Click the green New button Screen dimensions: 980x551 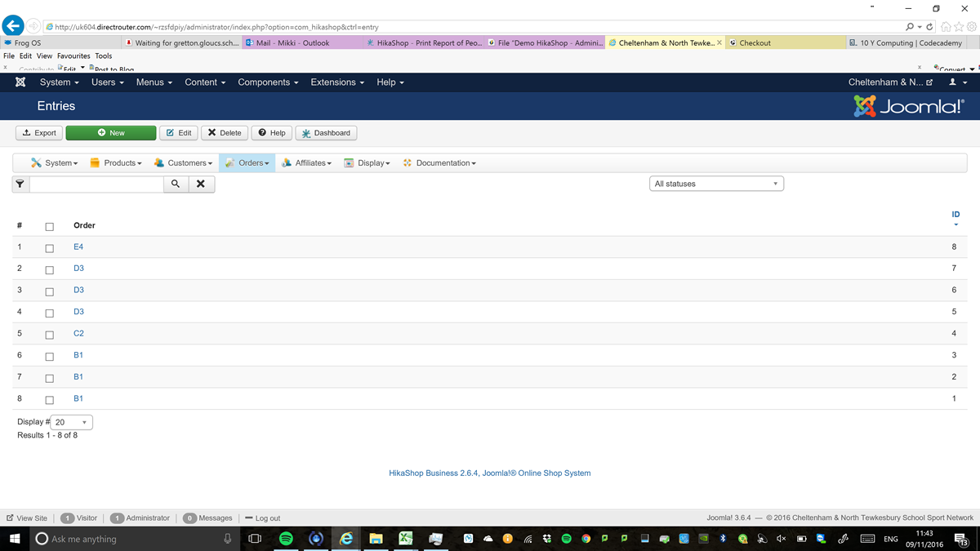pyautogui.click(x=110, y=133)
